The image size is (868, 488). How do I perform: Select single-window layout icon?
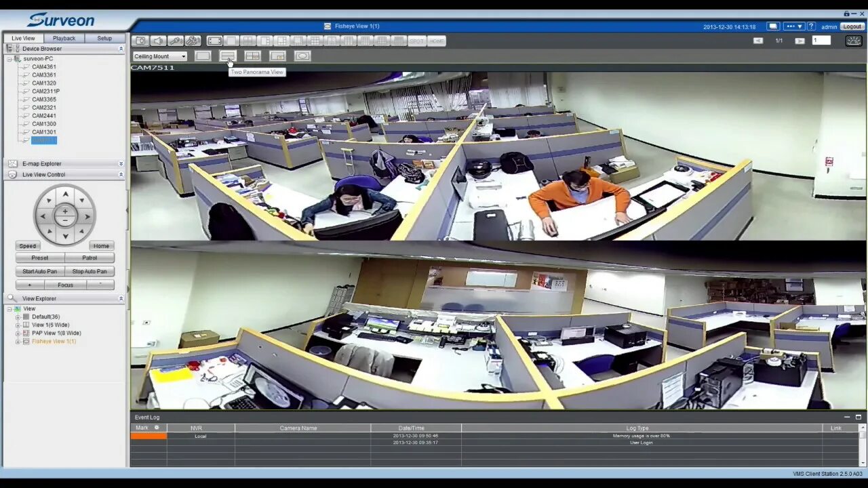tap(232, 41)
